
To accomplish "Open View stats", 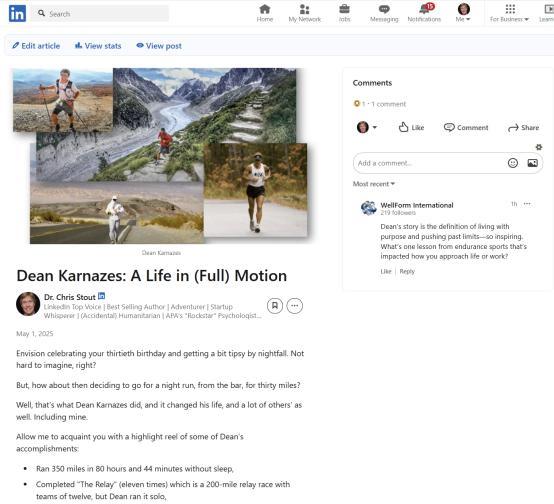I will (x=98, y=46).
